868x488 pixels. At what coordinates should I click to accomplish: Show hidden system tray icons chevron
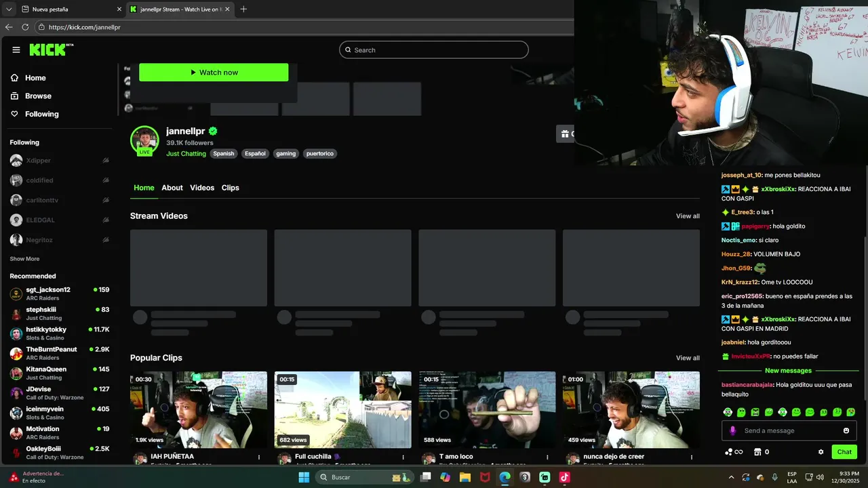[731, 477]
